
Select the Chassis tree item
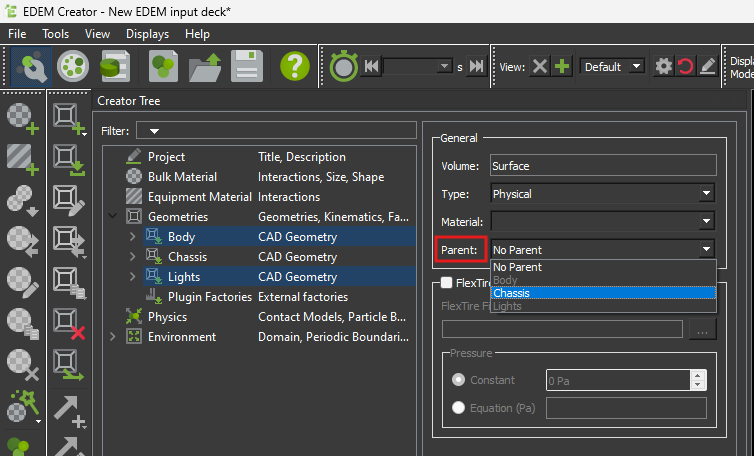point(187,256)
